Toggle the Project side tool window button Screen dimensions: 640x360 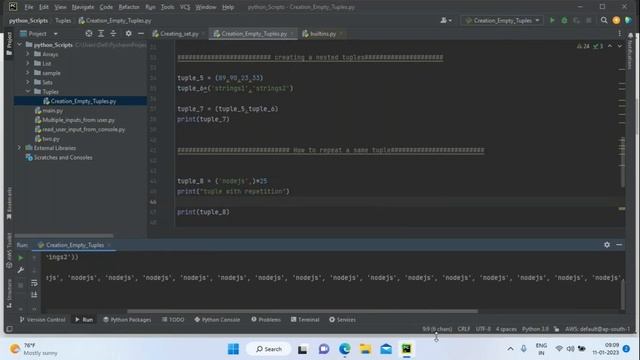point(9,44)
